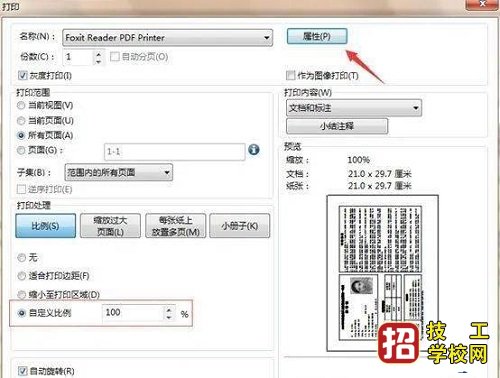Select 页面(G) radio option
The image size is (500, 378).
(x=21, y=150)
